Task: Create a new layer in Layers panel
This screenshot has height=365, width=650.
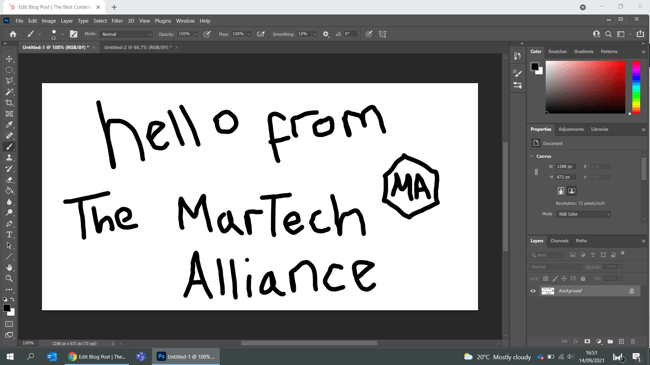Action: pos(621,341)
